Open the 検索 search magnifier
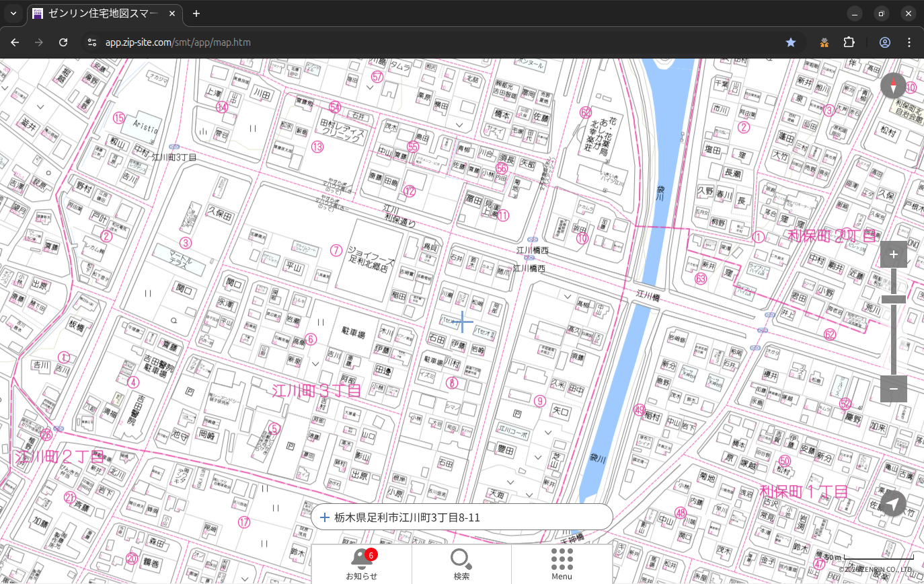924x584 pixels. [461, 564]
